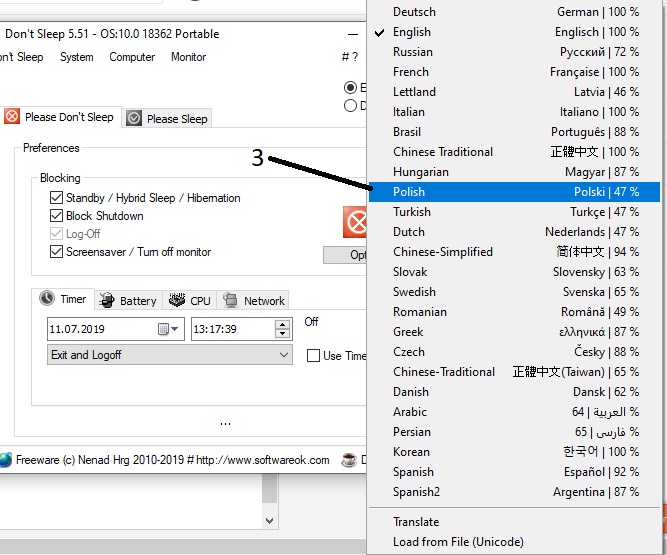This screenshot has width=667, height=555.
Task: Toggle the Log-Off checkbox
Action: tap(56, 233)
